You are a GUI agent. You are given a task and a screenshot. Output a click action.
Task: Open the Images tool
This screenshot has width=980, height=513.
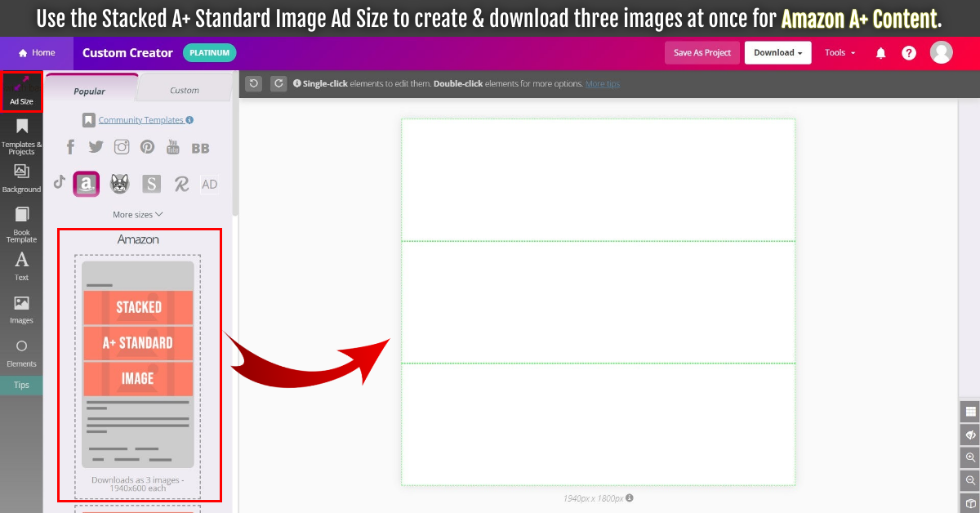click(21, 310)
